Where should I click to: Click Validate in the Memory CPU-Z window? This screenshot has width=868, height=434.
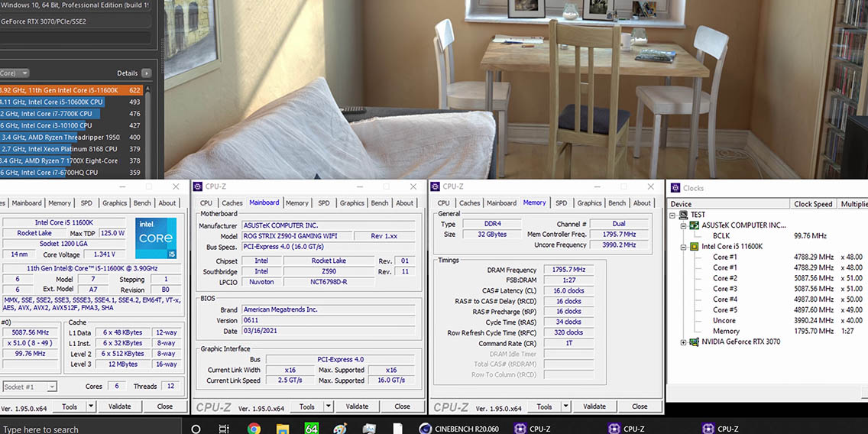594,406
